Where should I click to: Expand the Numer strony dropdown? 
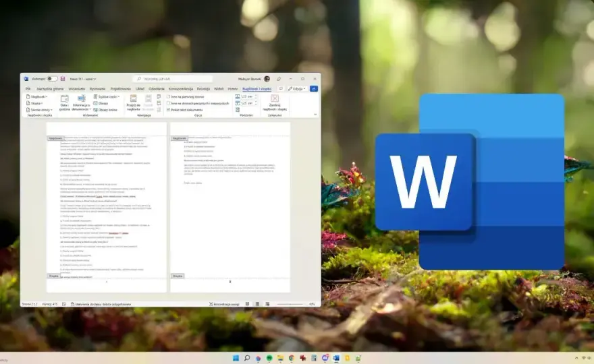(x=39, y=110)
